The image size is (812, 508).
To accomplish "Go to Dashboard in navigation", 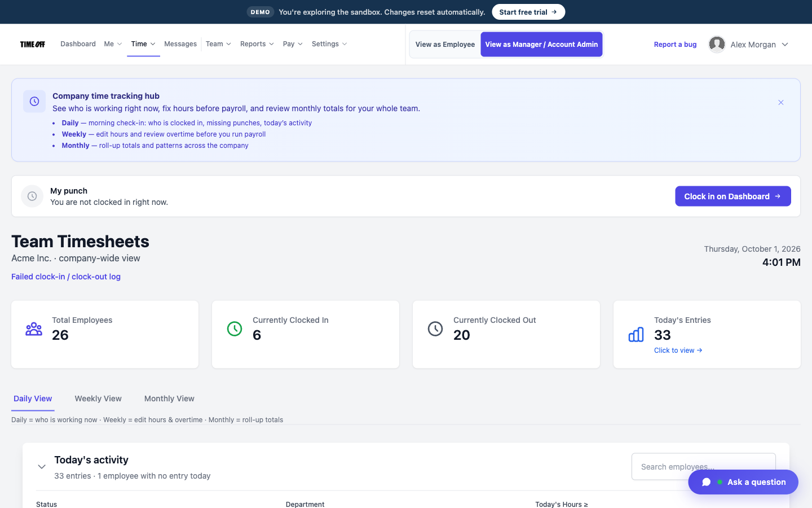I will click(x=78, y=44).
